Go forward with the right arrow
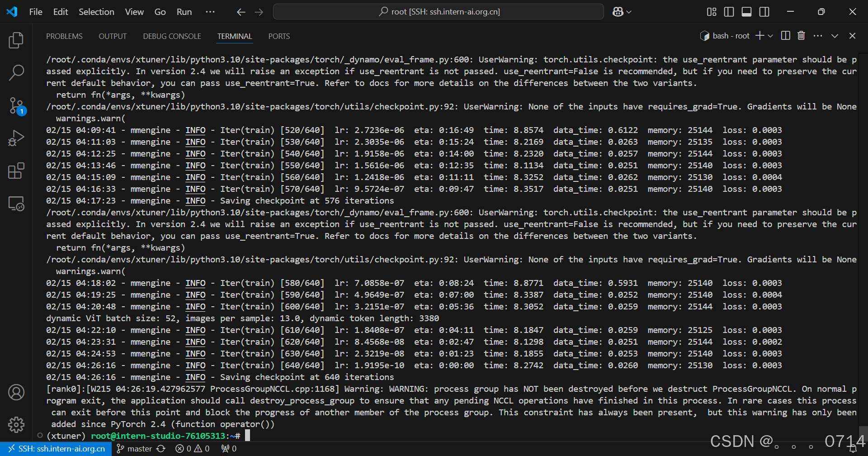Image resolution: width=868 pixels, height=456 pixels. 259,12
